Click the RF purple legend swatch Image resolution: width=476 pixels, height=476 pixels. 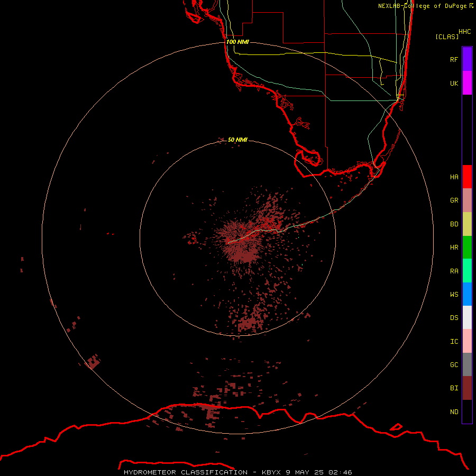[x=467, y=59]
